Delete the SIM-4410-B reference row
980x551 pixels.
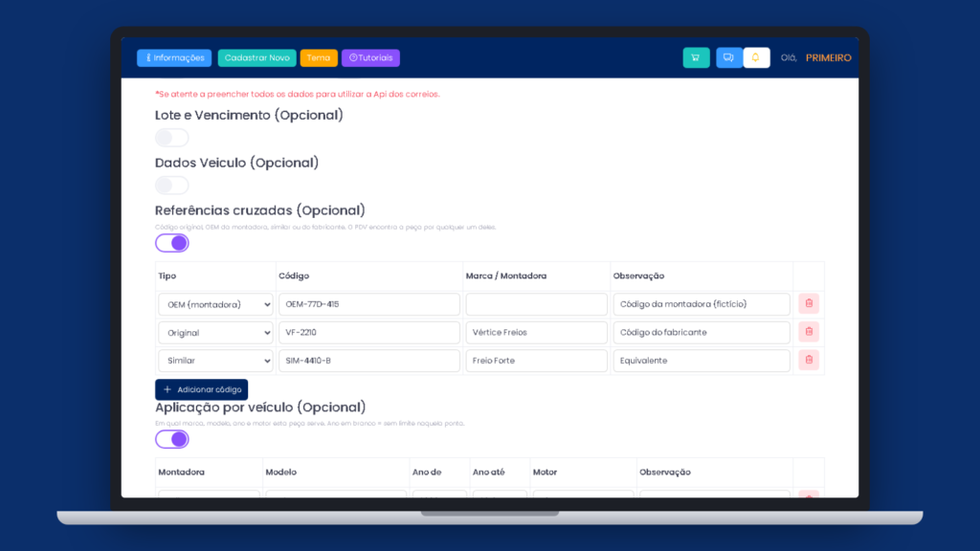point(809,360)
